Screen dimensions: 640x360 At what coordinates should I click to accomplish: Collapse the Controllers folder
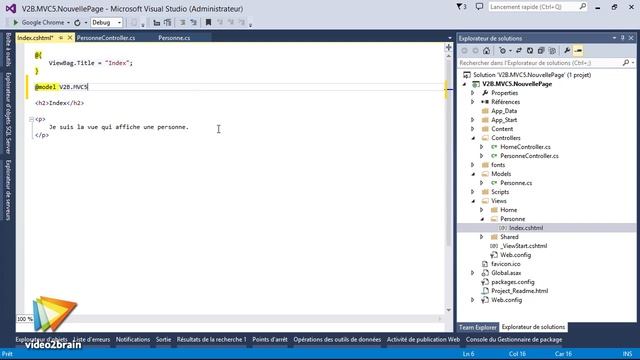tap(473, 138)
